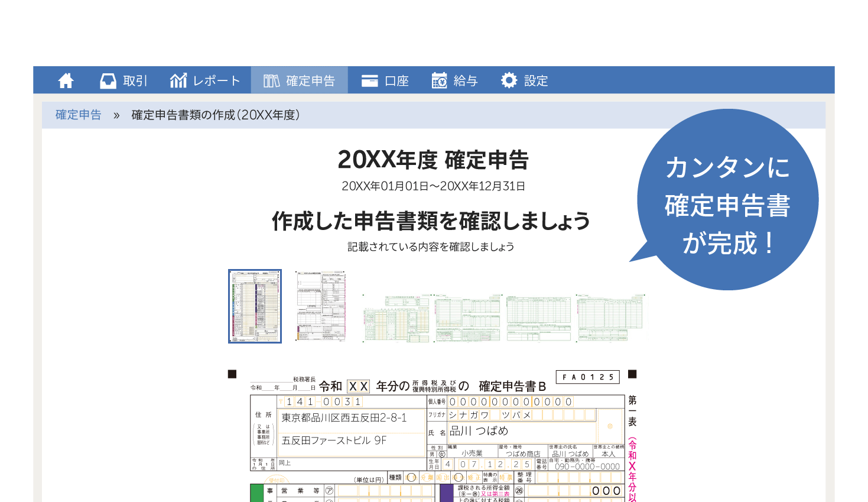Toggle the 損失 circle in 種類 row

click(x=459, y=477)
